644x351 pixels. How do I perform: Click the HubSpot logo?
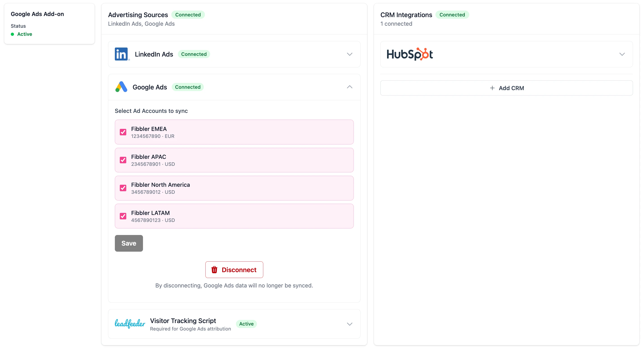(x=410, y=54)
